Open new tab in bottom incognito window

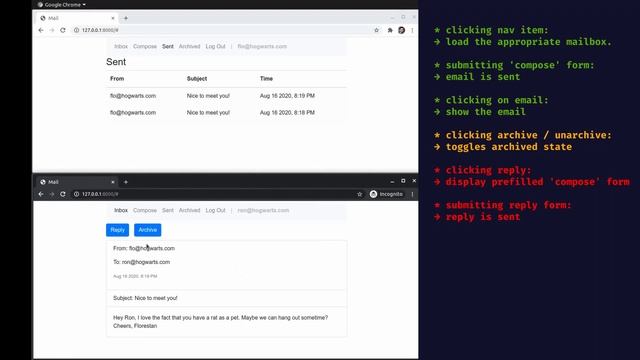pos(126,182)
